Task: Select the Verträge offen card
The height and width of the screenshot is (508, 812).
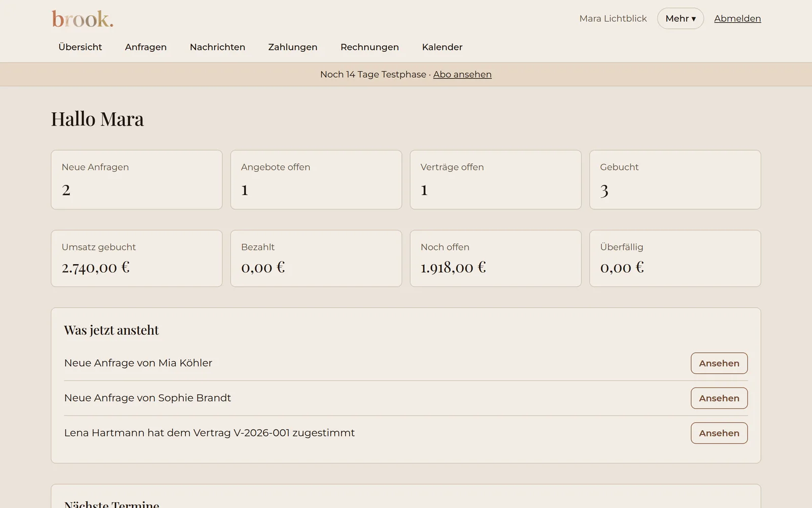Action: [x=495, y=179]
